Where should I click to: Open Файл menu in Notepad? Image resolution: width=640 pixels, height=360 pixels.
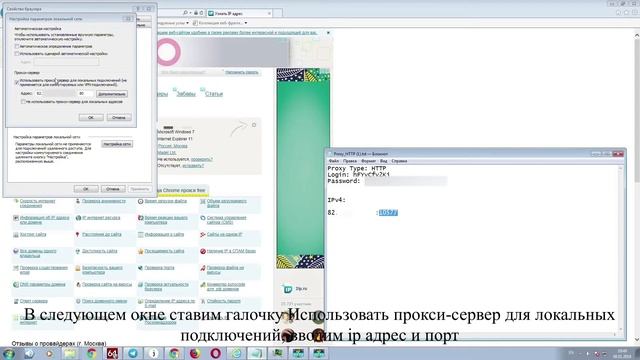333,161
